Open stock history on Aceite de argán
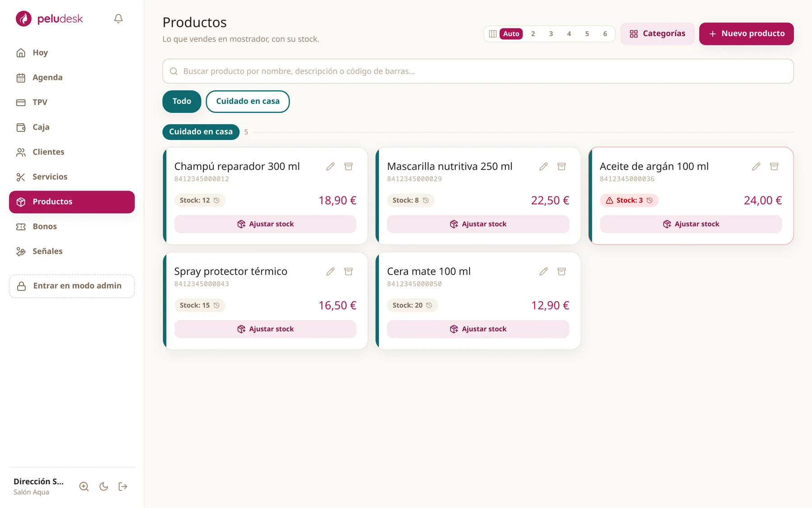This screenshot has height=508, width=812. point(650,200)
